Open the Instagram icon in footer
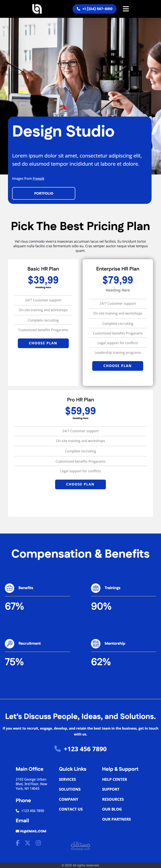The width and height of the screenshot is (161, 868). (38, 843)
